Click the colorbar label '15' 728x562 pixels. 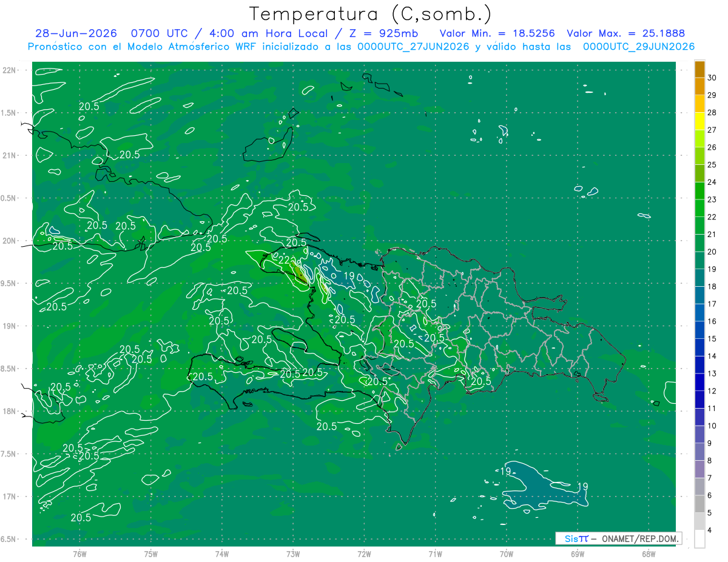(712, 338)
